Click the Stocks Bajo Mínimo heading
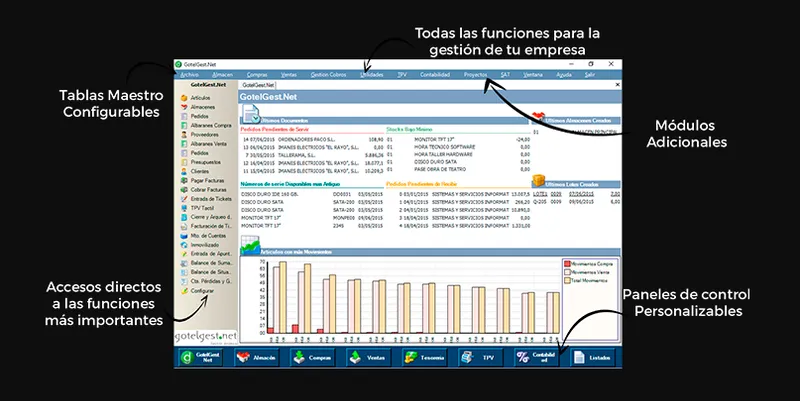800x401 pixels. click(x=409, y=130)
